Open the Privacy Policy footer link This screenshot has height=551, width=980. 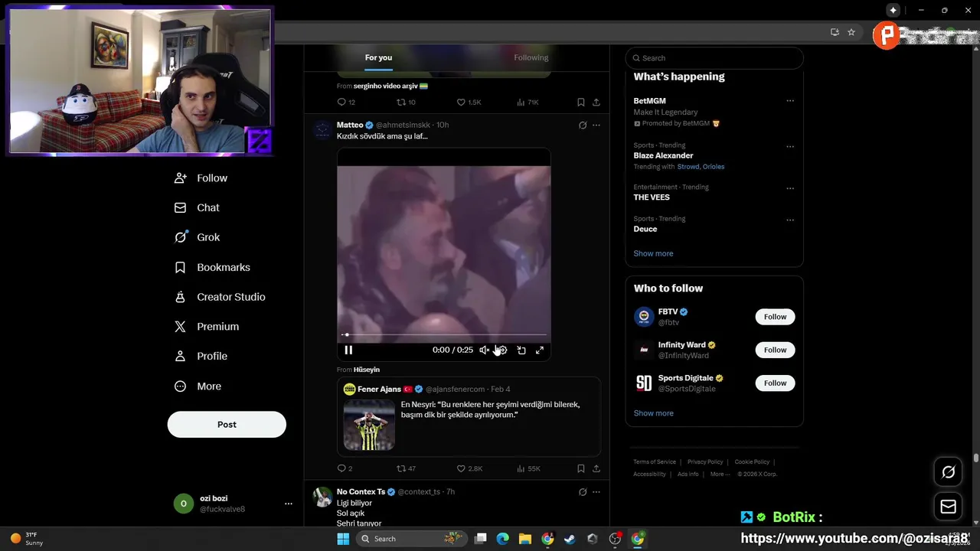[705, 462]
